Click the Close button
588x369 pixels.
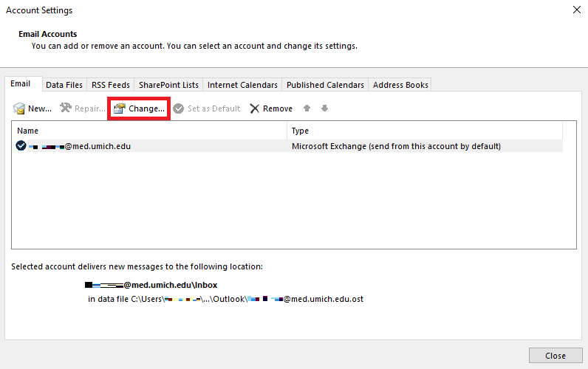coord(555,356)
